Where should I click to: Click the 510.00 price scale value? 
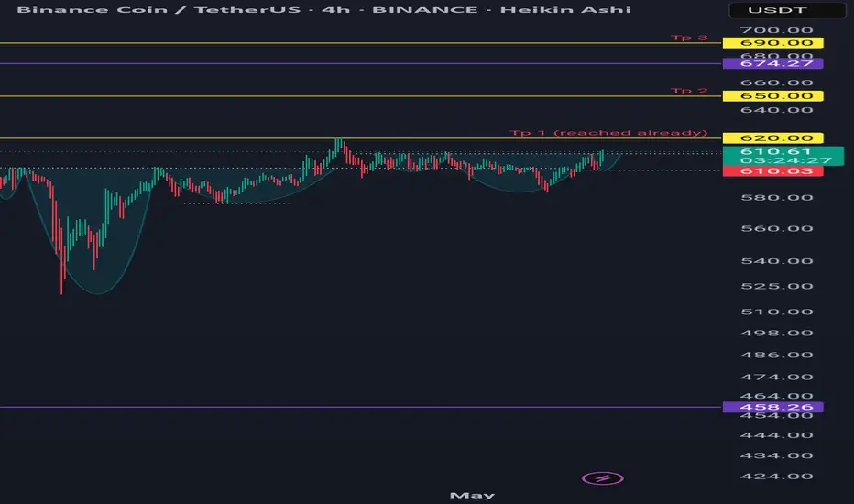tap(777, 312)
